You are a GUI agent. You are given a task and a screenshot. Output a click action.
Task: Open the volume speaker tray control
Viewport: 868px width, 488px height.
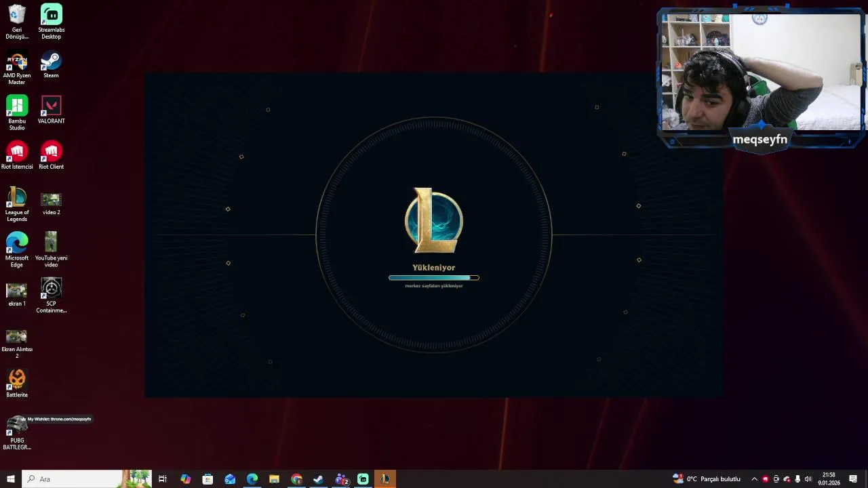[x=808, y=479]
